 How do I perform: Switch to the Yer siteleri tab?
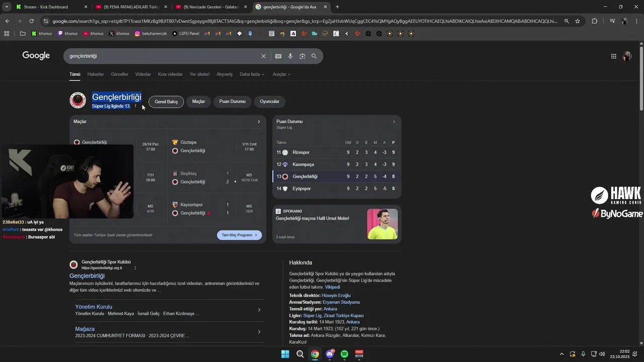click(199, 74)
